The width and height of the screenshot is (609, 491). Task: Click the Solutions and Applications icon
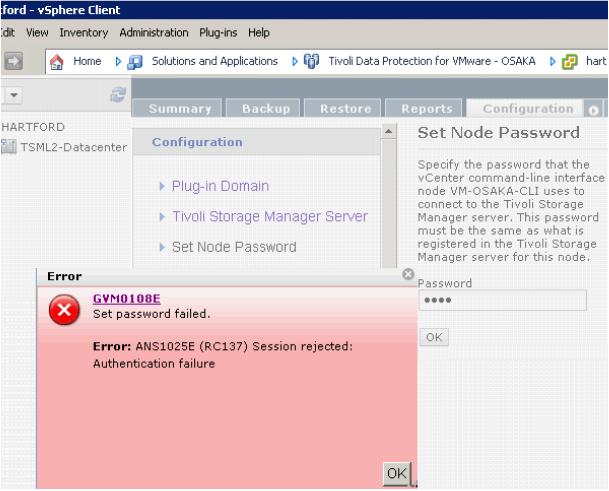point(135,62)
